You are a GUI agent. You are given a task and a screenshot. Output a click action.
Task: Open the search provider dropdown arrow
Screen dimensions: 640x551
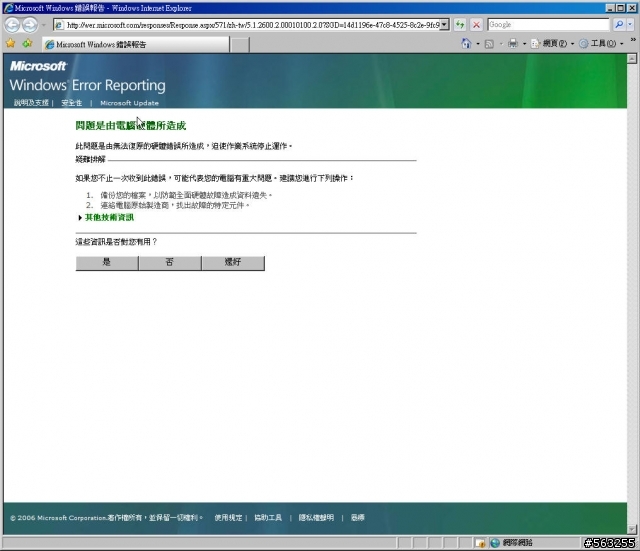point(630,24)
